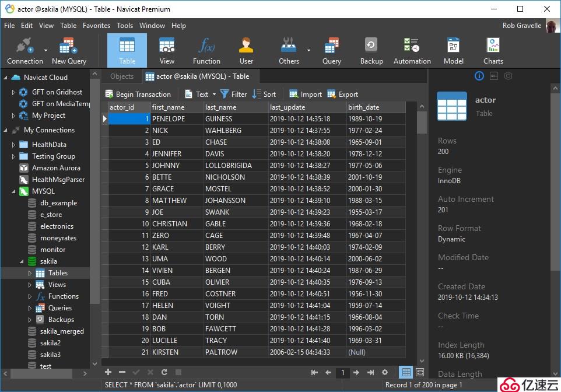561x392 pixels.
Task: Click the New Query icon
Action: [x=69, y=51]
